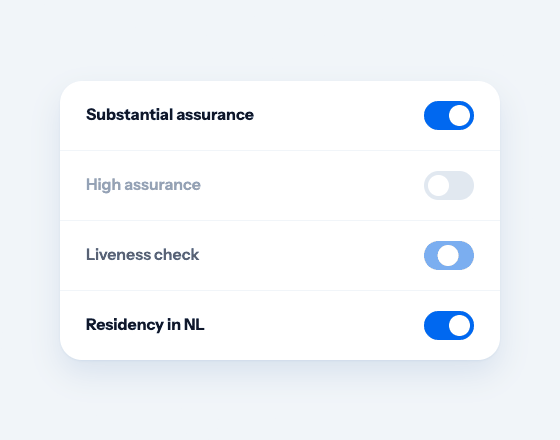
Task: Click the grey track of High assurance switch
Action: 462,185
